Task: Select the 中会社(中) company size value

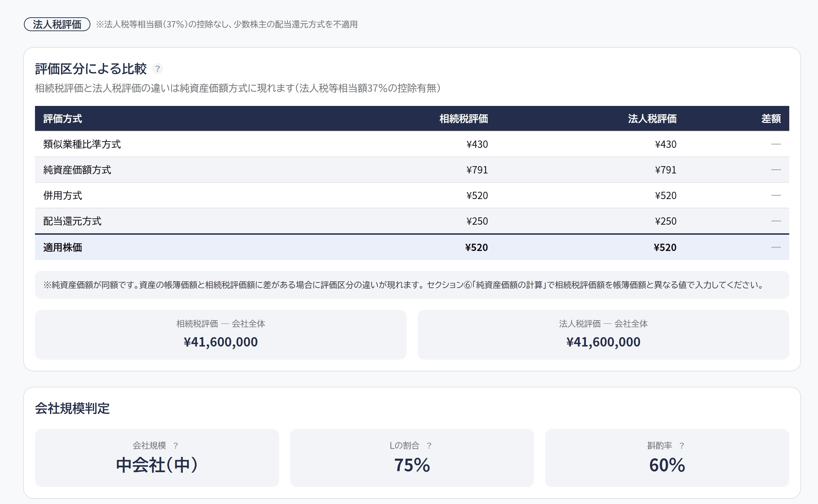Action: coord(157,465)
